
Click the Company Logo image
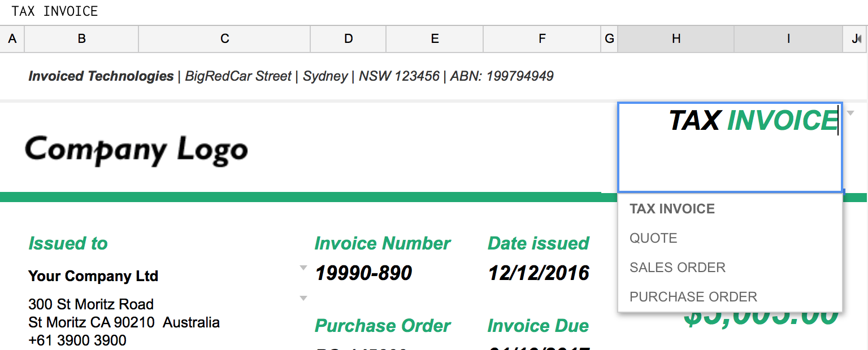[x=136, y=150]
